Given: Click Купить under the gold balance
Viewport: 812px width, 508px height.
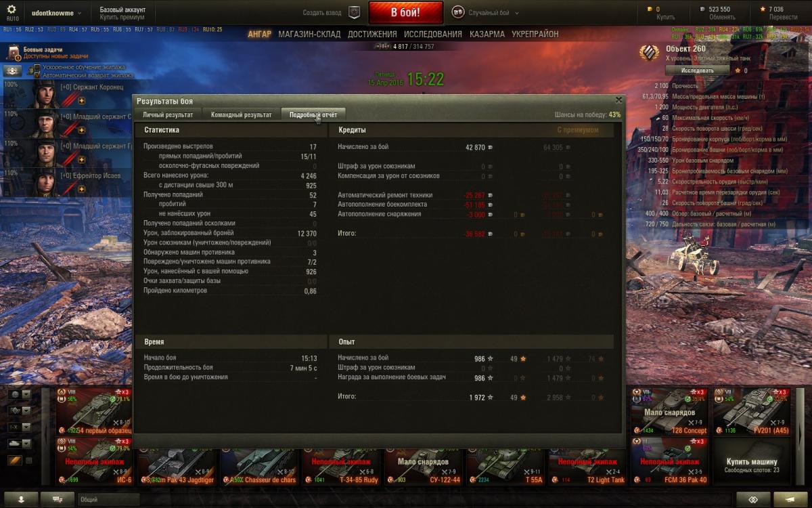Looking at the screenshot, I should (x=666, y=17).
